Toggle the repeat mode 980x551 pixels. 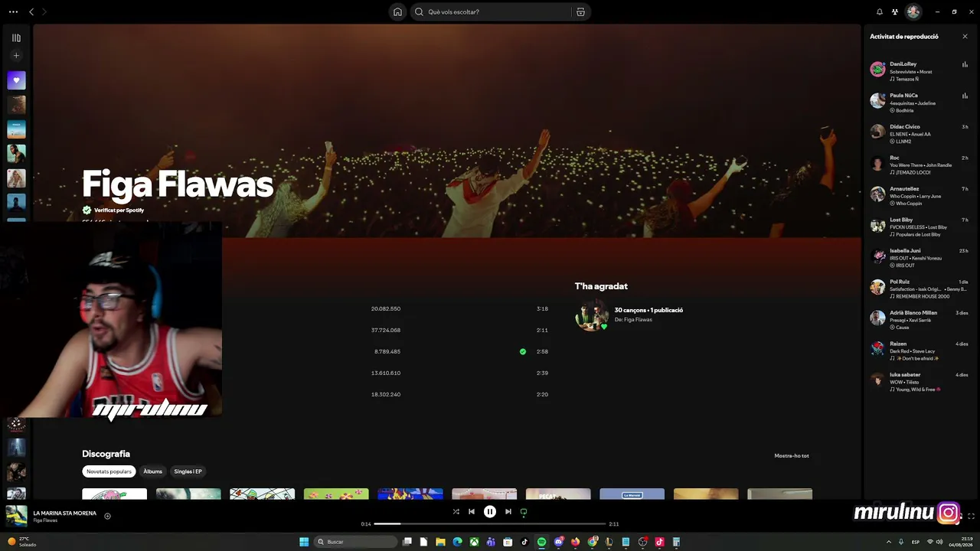click(524, 512)
